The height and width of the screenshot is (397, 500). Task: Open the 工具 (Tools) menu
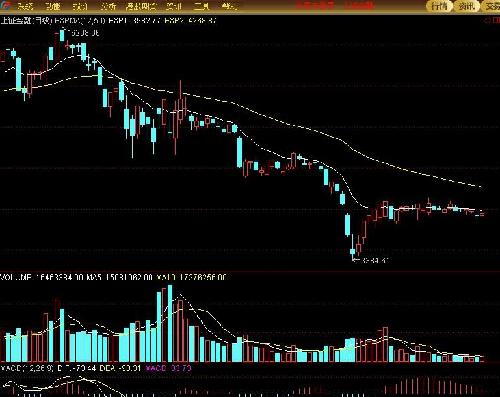pos(202,6)
